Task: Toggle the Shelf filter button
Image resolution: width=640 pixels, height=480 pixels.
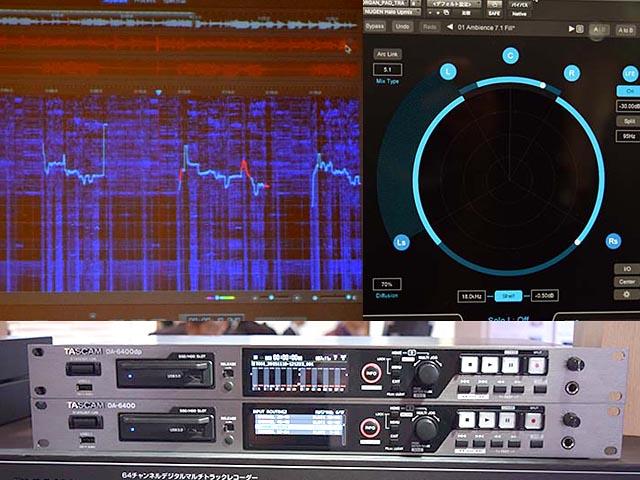Action: (508, 296)
